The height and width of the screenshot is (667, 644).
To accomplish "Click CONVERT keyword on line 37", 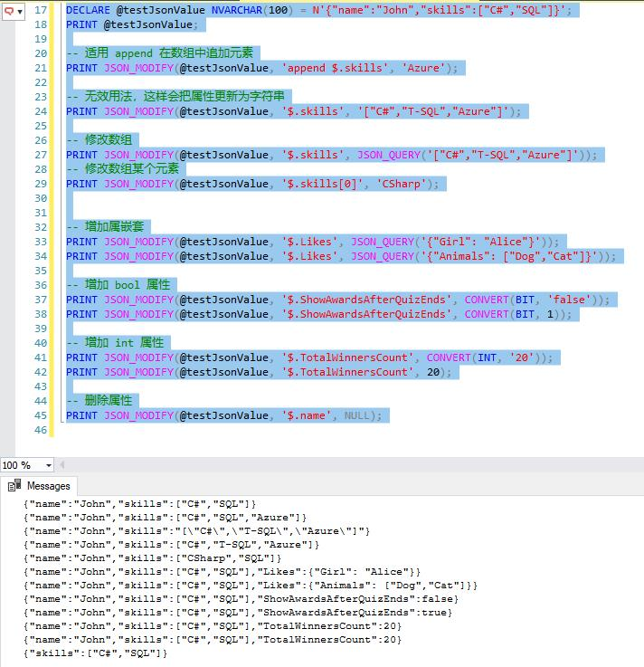I will [487, 300].
